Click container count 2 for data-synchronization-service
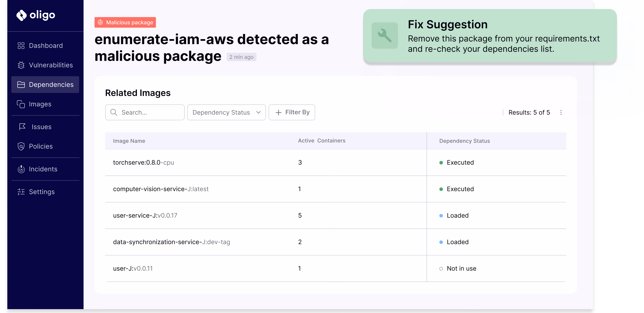 (x=300, y=242)
